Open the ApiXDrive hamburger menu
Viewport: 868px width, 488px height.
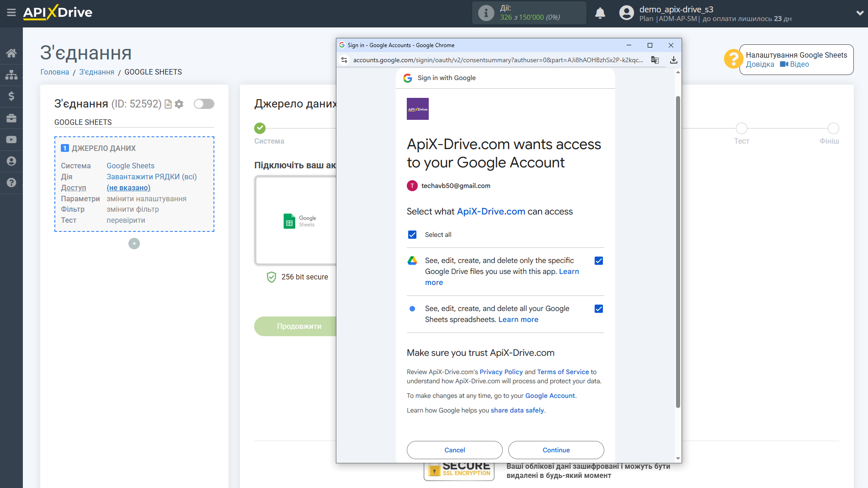(x=11, y=13)
